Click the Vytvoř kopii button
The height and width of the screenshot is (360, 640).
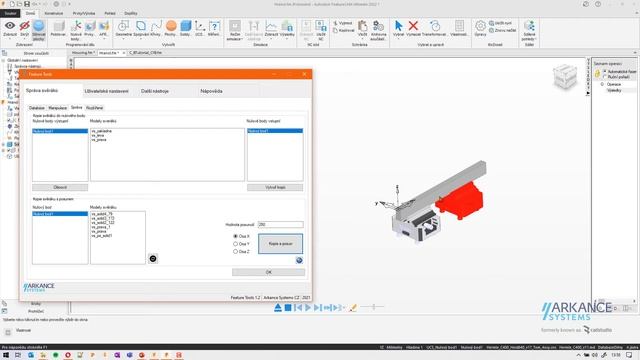click(275, 187)
